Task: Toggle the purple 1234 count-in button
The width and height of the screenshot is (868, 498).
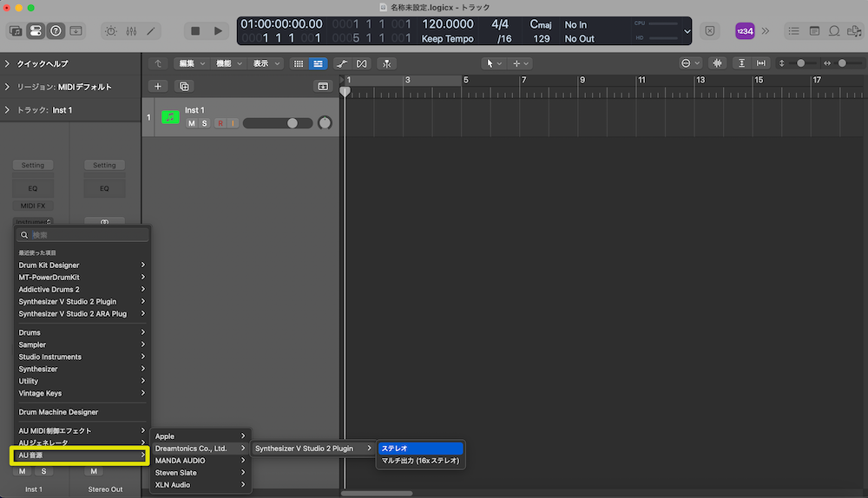Action: coord(745,31)
